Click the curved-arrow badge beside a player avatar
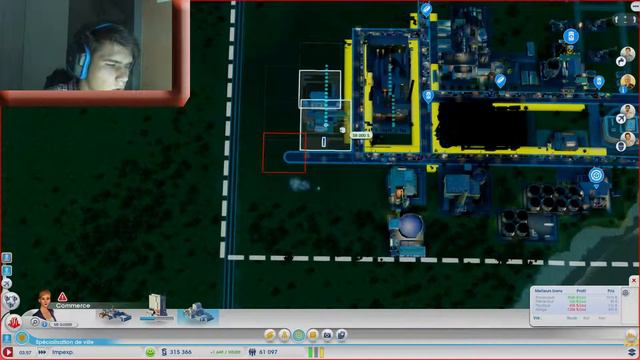640x360 pixels. pos(621,62)
